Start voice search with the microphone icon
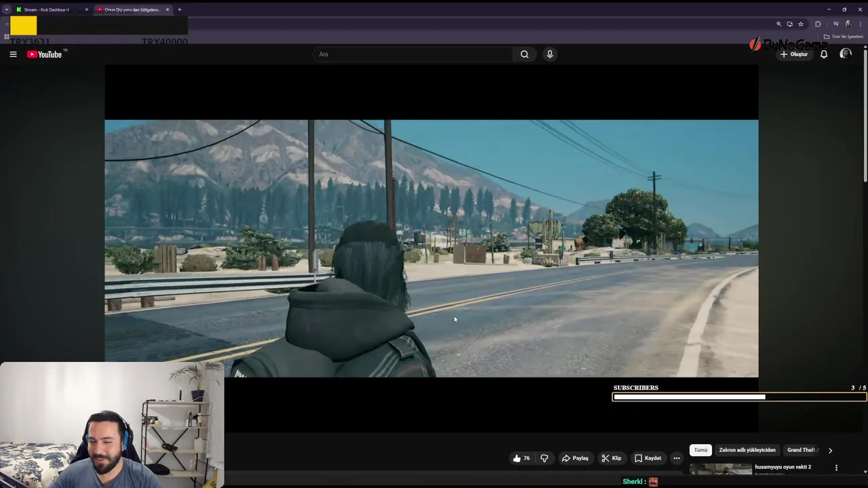Screen dimensions: 868x488 click(550, 54)
